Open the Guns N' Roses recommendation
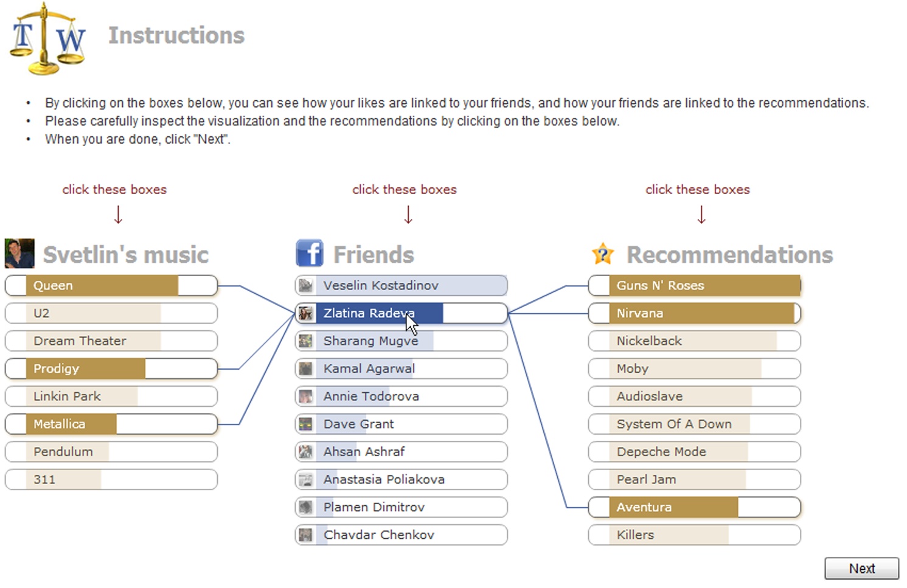The height and width of the screenshot is (588, 907). tap(694, 286)
